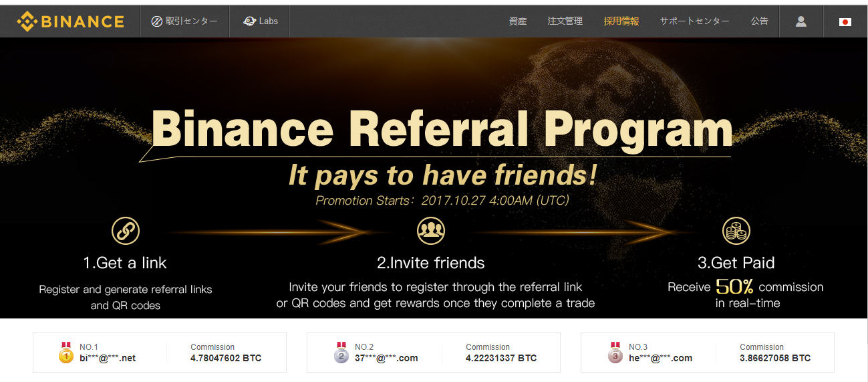Screen dimensions: 868x382
Task: Open サポートセンター support center
Action: point(694,21)
